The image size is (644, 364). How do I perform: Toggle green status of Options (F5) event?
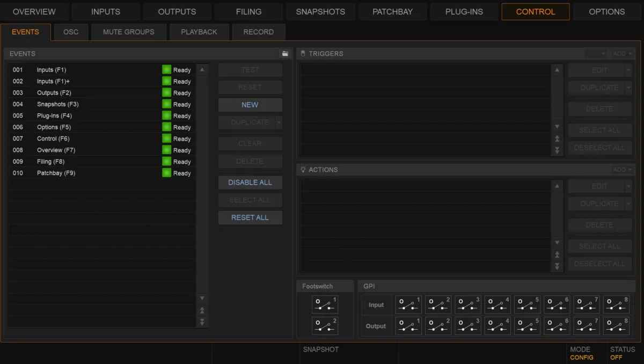point(166,127)
